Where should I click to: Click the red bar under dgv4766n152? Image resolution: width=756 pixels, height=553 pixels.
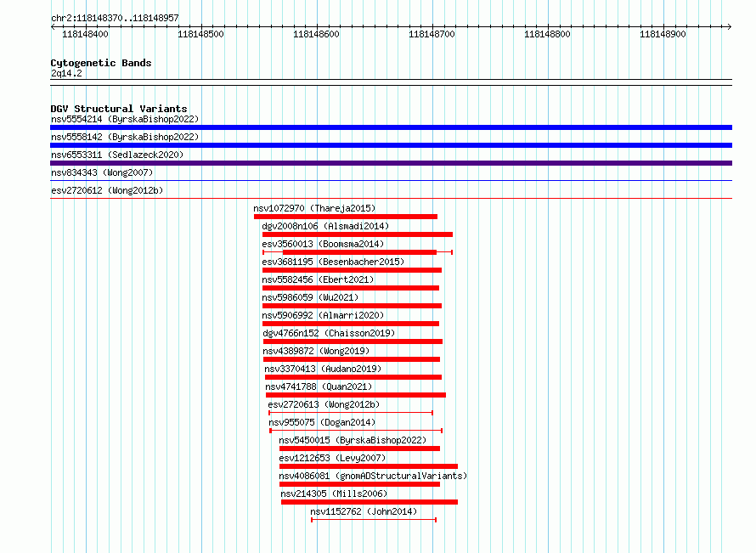pos(353,341)
